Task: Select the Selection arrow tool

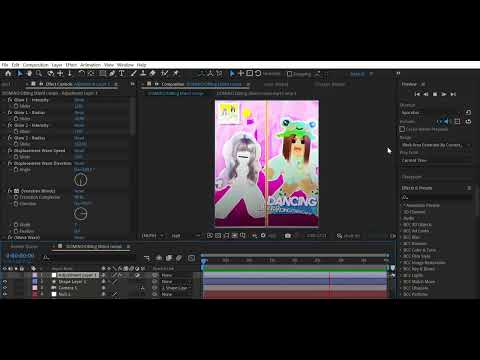Action: (x=20, y=74)
